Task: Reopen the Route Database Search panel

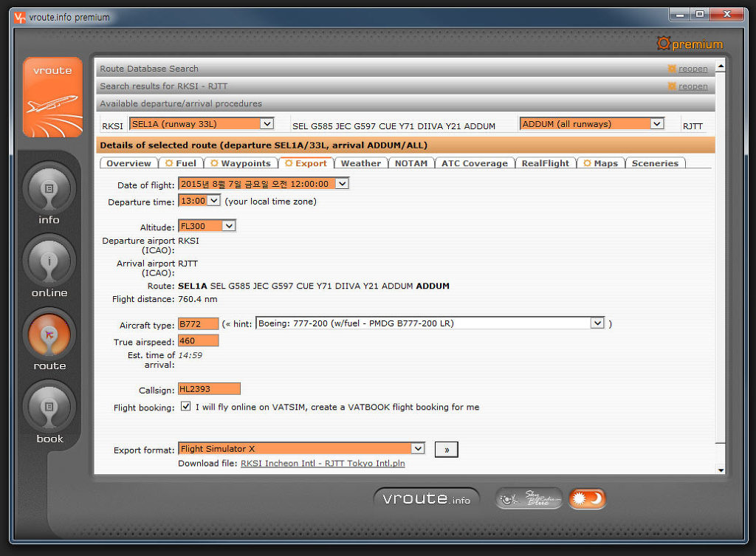Action: pyautogui.click(x=693, y=69)
